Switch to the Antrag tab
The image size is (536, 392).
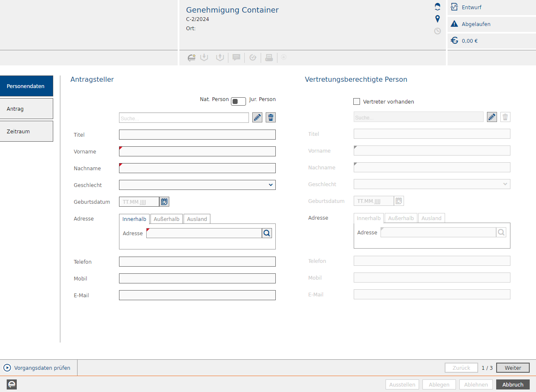tap(26, 109)
